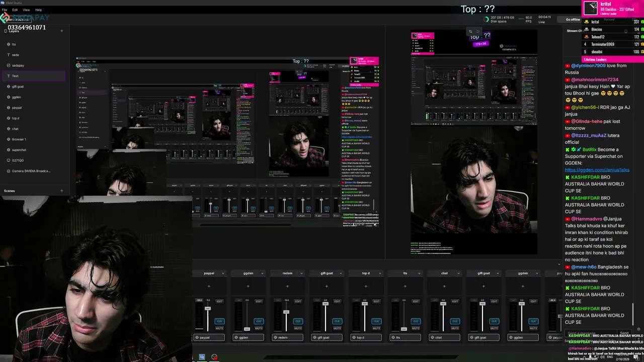Select the chat layer in Layers panel
The height and width of the screenshot is (362, 644).
(33, 129)
